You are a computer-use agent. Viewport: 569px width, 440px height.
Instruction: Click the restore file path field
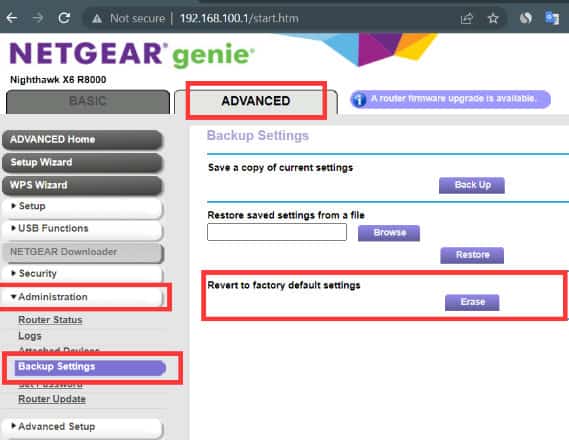277,232
